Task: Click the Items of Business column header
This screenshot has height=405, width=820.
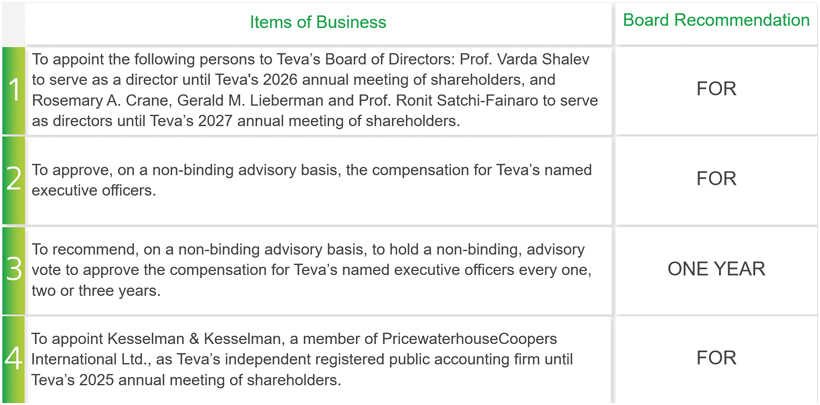Action: (x=318, y=22)
